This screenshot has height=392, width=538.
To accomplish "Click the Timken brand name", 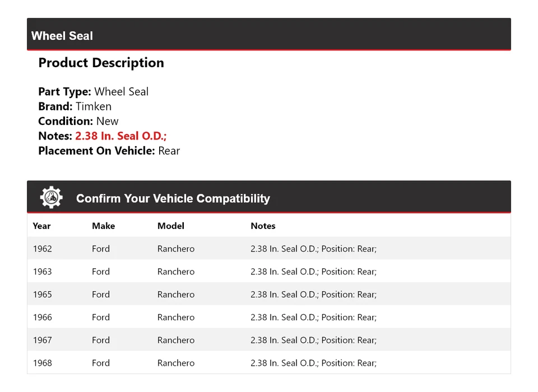I will tap(94, 106).
